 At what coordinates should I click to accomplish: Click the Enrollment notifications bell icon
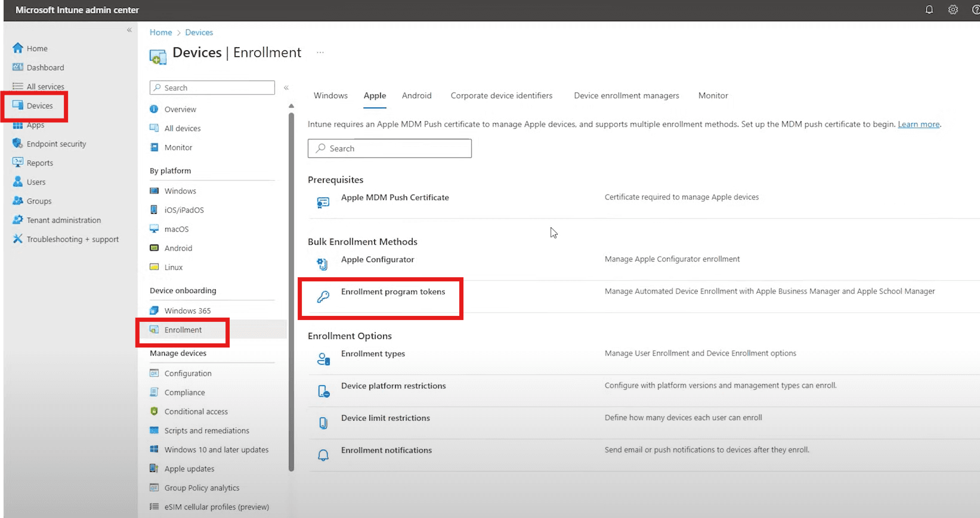pos(323,455)
